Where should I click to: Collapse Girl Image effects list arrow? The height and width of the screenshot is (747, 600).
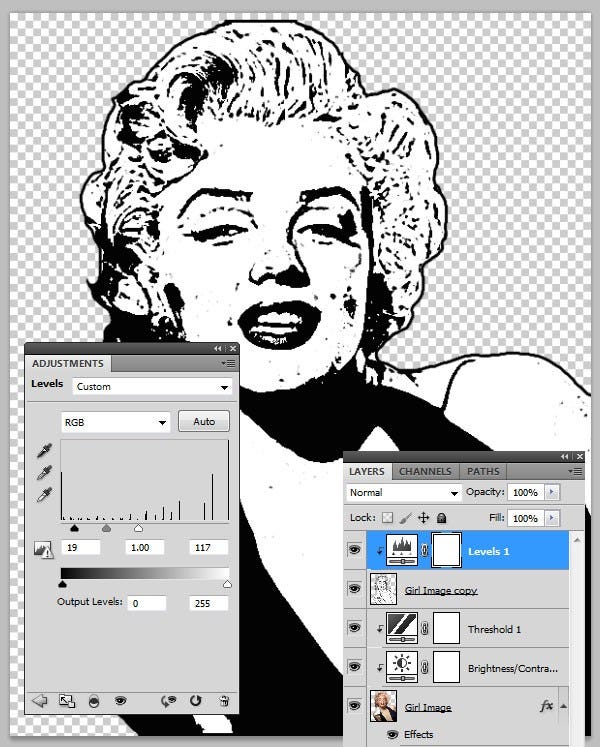coord(564,707)
